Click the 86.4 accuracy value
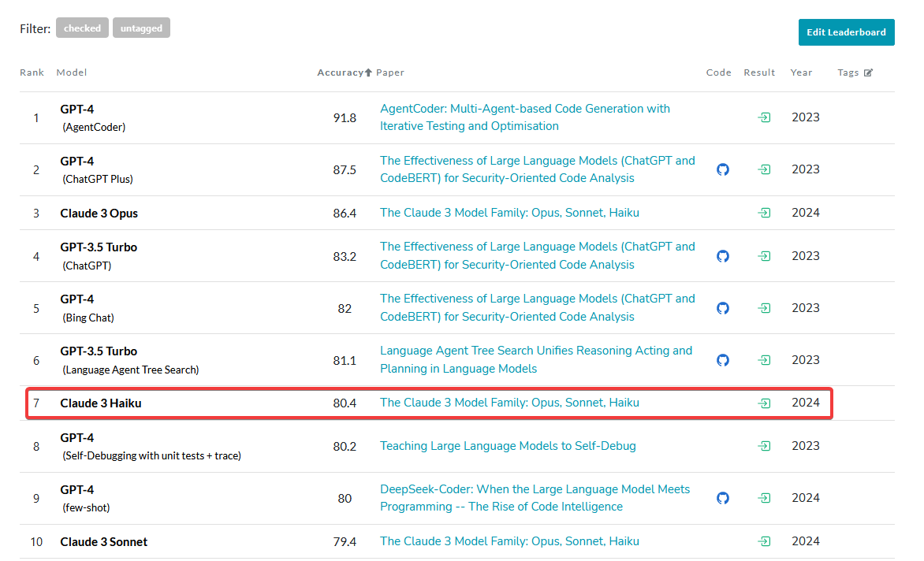The width and height of the screenshot is (924, 561). [345, 213]
